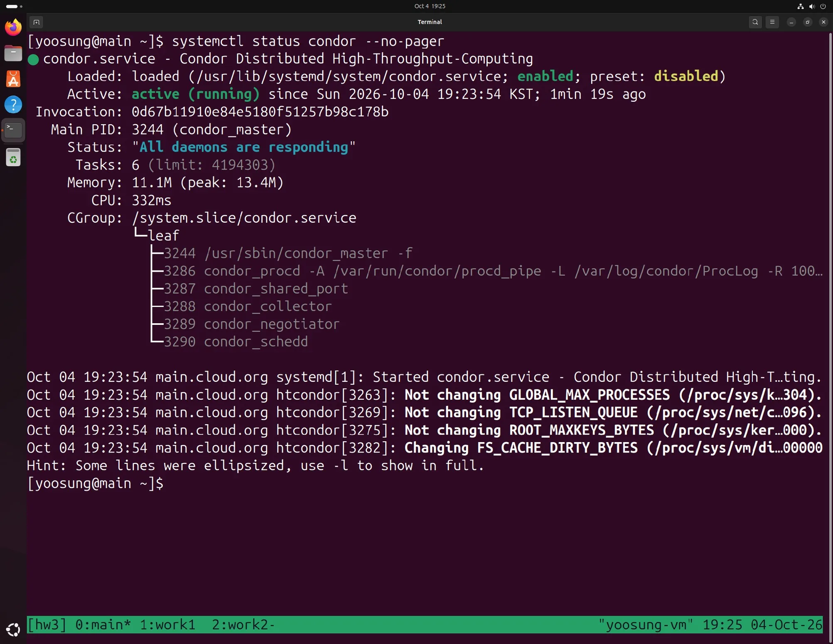The image size is (833, 644).
Task: Launch Firefox from the dock
Action: pyautogui.click(x=13, y=27)
